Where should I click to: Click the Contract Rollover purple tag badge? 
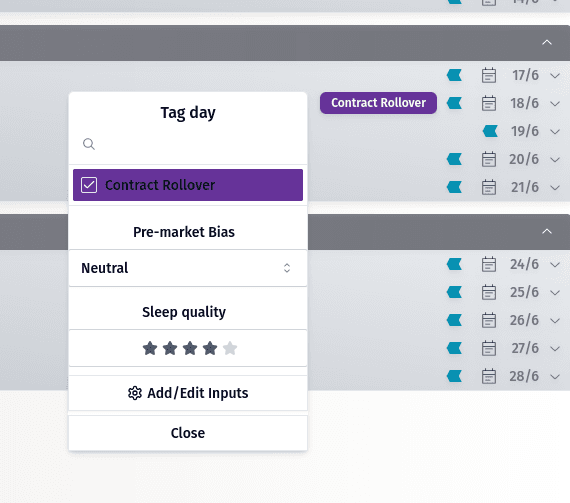[x=378, y=103]
